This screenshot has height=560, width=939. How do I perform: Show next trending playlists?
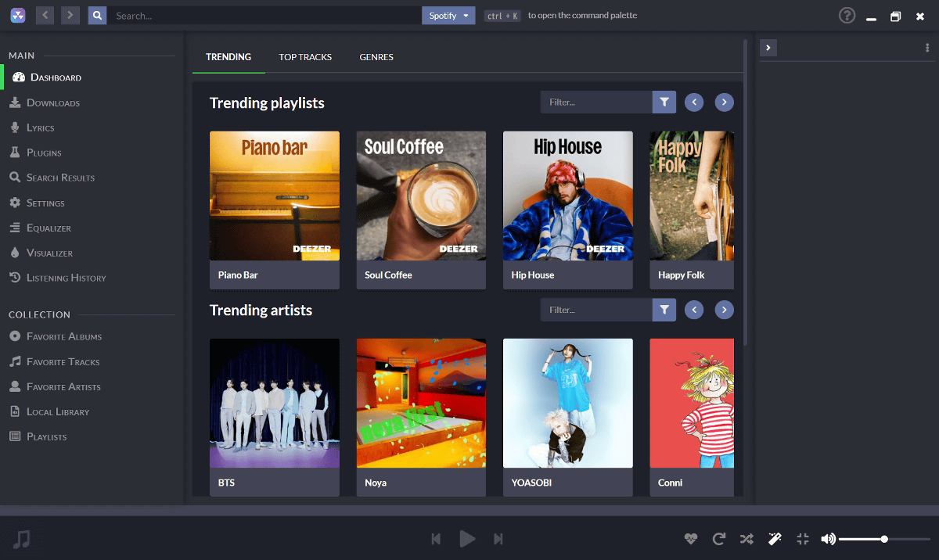tap(725, 102)
